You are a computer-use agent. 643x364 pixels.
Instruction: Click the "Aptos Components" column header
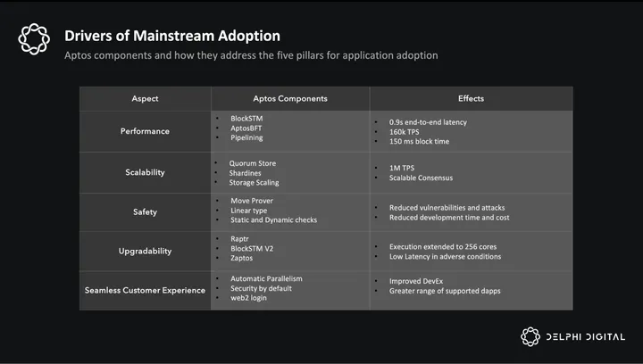pos(290,98)
